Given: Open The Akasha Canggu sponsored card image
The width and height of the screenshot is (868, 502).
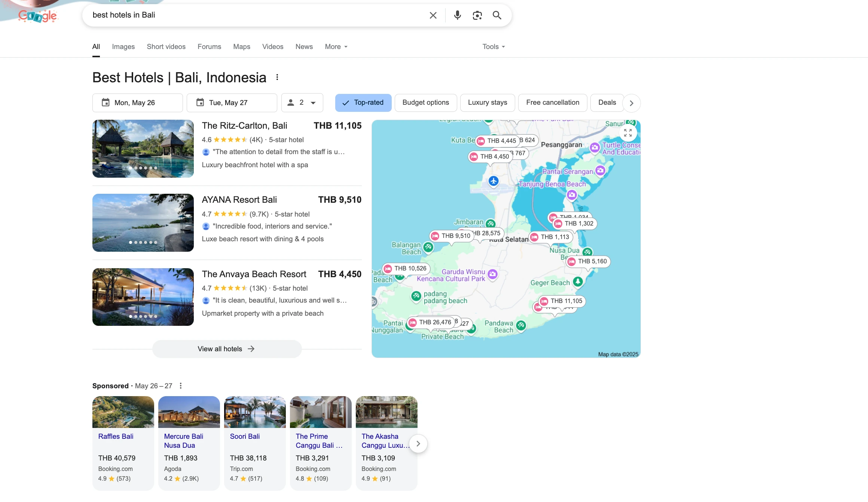Looking at the screenshot, I should coord(386,412).
